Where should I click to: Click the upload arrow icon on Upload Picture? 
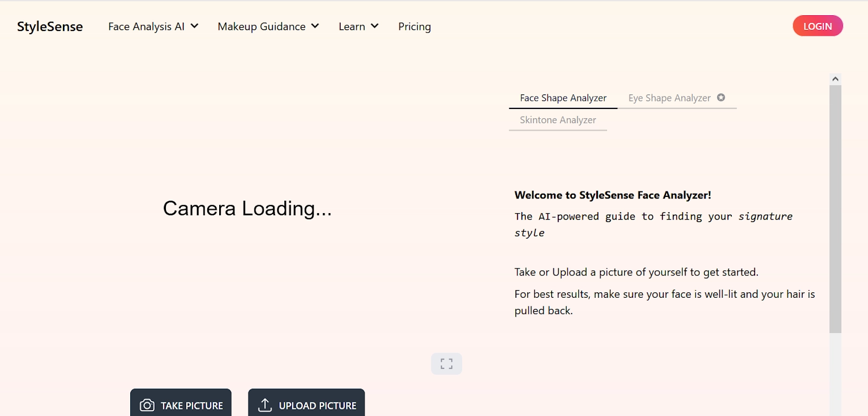pyautogui.click(x=265, y=405)
